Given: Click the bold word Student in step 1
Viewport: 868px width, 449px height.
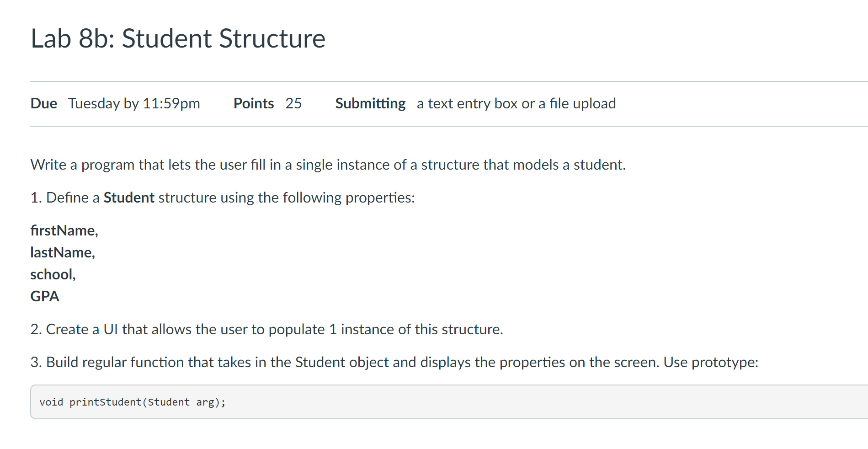Looking at the screenshot, I should tap(128, 198).
